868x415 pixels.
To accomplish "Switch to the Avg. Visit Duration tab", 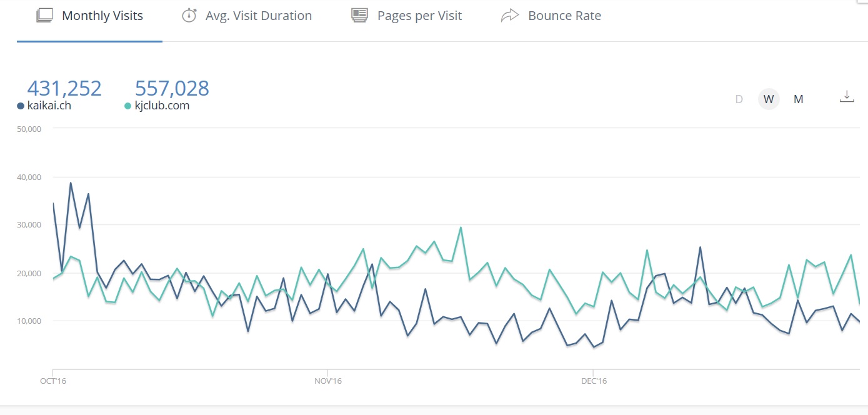I will pyautogui.click(x=258, y=16).
